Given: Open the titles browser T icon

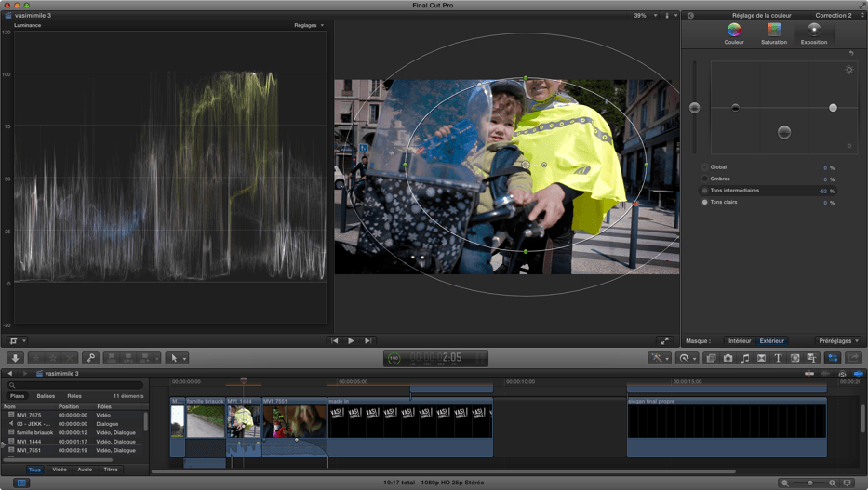Looking at the screenshot, I should click(x=778, y=358).
